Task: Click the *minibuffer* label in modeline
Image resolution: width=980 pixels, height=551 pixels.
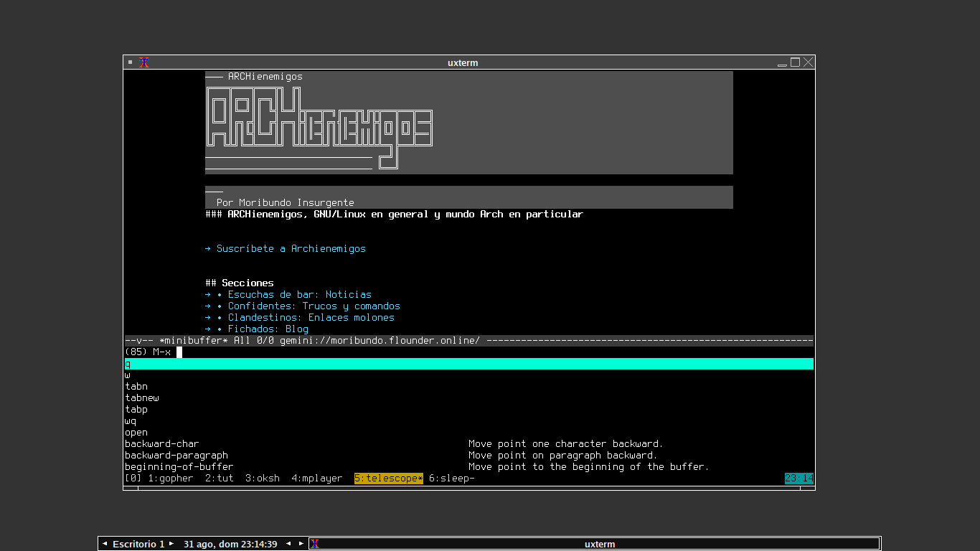Action: point(194,341)
